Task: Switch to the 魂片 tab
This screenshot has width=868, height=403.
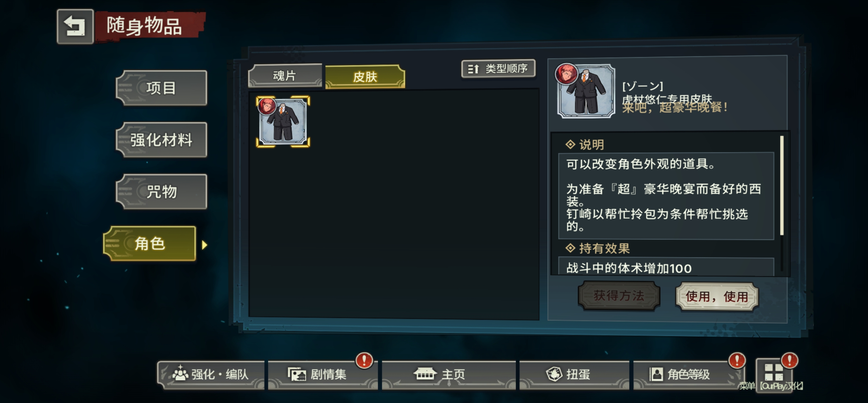Action: coord(285,75)
